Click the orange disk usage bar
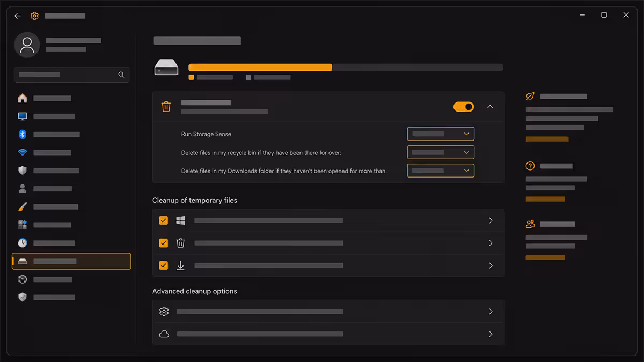The image size is (644, 362). (x=260, y=68)
